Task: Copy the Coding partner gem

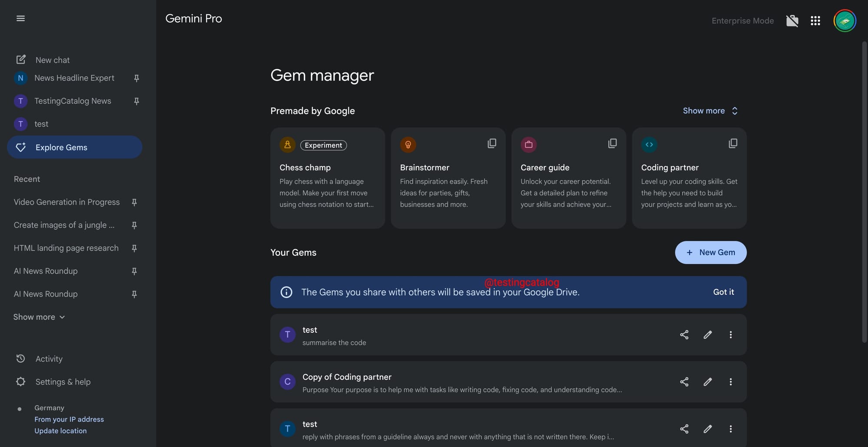Action: (x=733, y=143)
